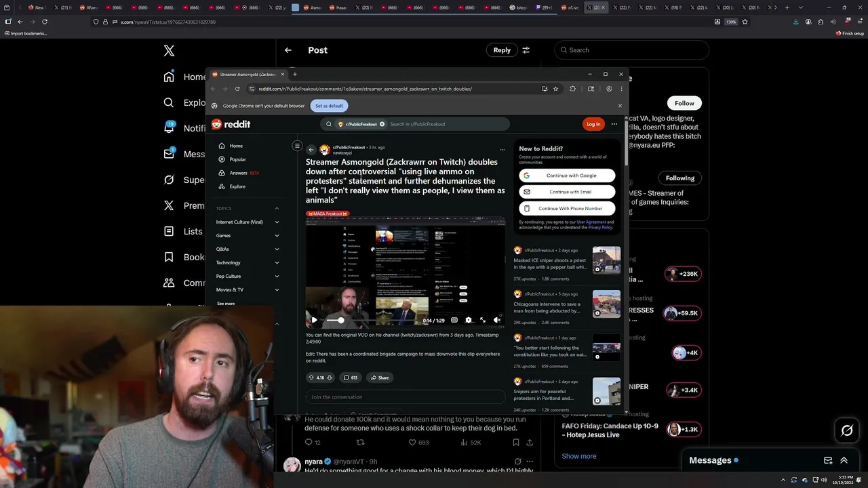Play the Reddit video
This screenshot has width=868, height=488.
click(313, 320)
